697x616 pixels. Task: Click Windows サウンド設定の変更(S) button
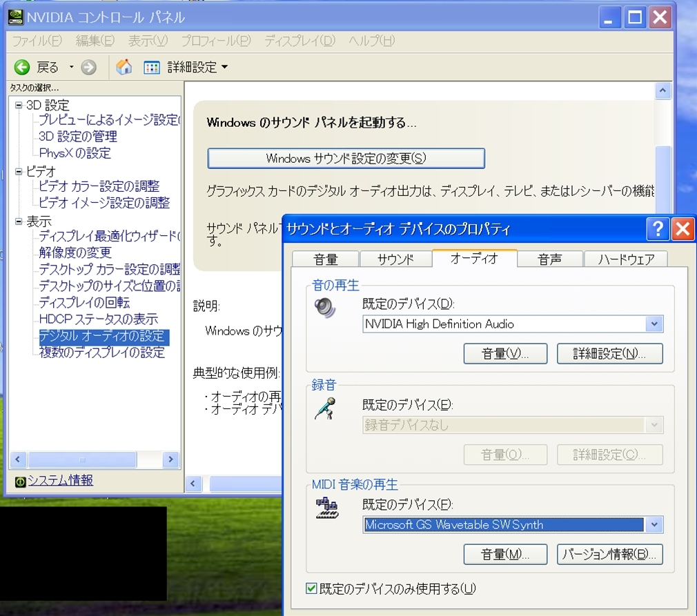[x=346, y=158]
